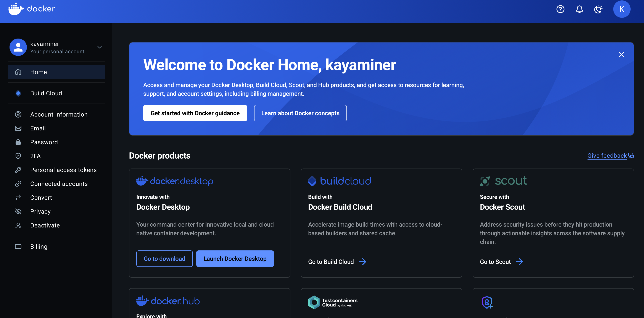Click the Build Cloud diamond icon in sidebar
Image resolution: width=644 pixels, height=318 pixels.
pos(18,93)
